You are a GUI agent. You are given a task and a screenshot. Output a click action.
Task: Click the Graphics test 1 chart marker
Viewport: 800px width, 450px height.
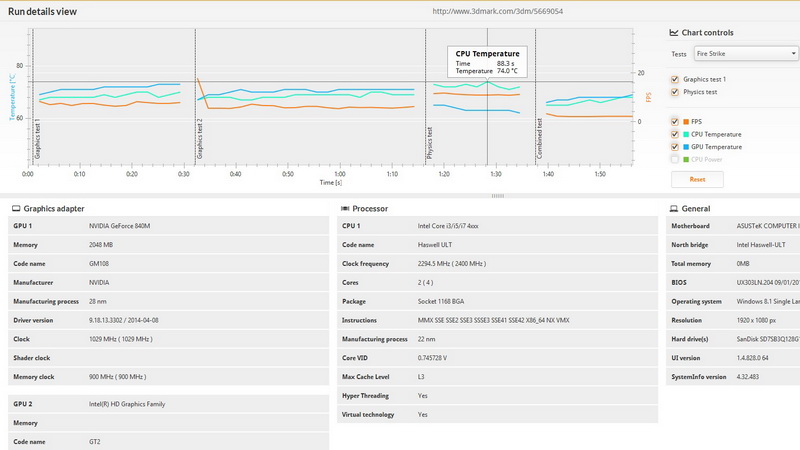tap(37, 139)
